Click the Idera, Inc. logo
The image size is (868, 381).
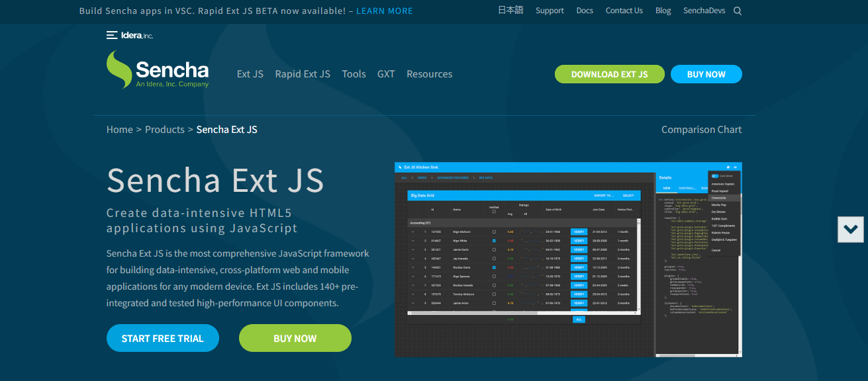pyautogui.click(x=130, y=35)
